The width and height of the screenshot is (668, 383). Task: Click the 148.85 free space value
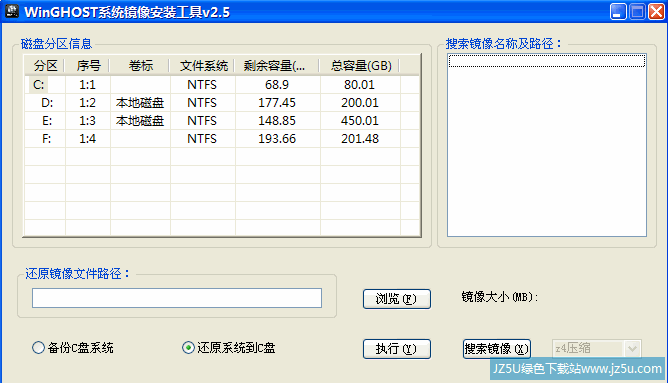point(277,121)
